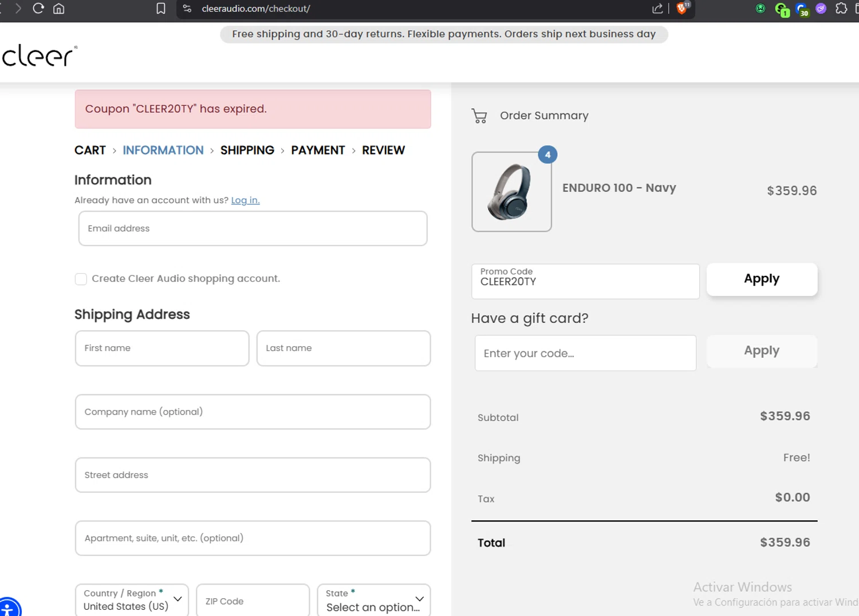Click the share page icon in address bar
Viewport: 859px width, 616px height.
(657, 9)
